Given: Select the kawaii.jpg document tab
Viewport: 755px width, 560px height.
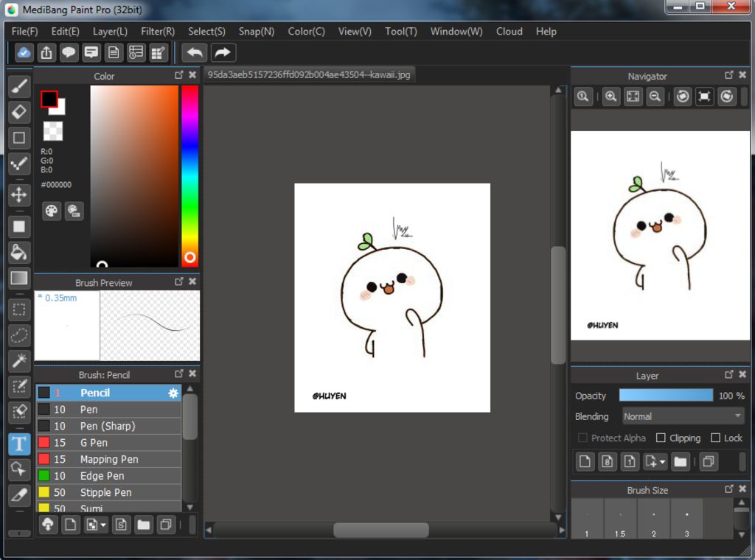Looking at the screenshot, I should 309,75.
